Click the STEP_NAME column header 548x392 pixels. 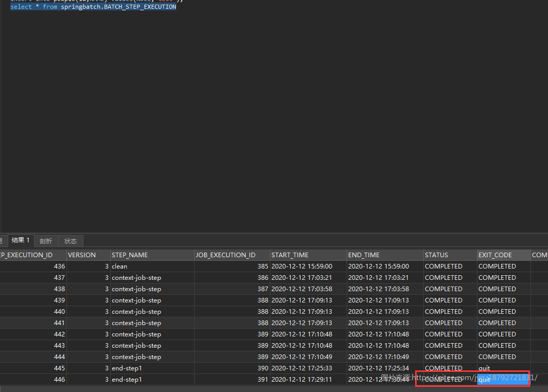(x=152, y=255)
